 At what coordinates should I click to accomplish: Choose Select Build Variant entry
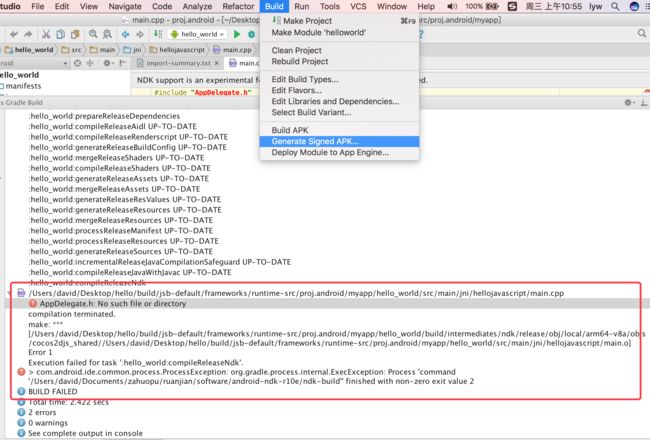click(x=339, y=112)
